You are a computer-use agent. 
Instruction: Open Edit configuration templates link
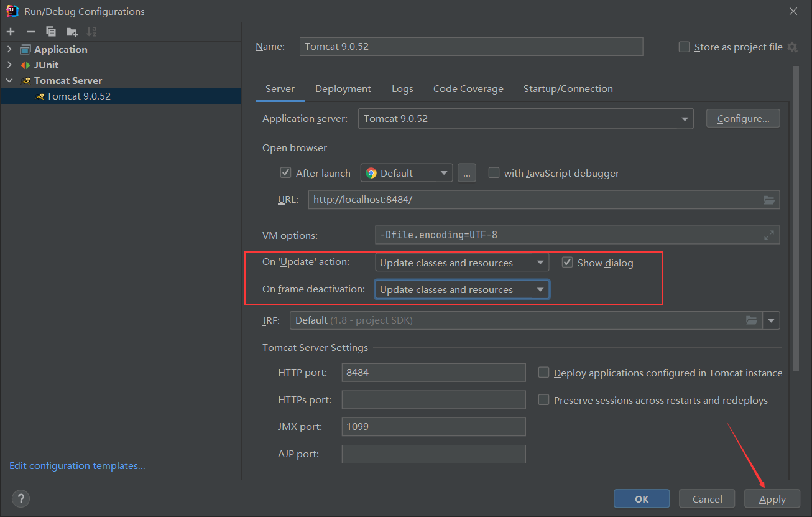click(x=77, y=465)
